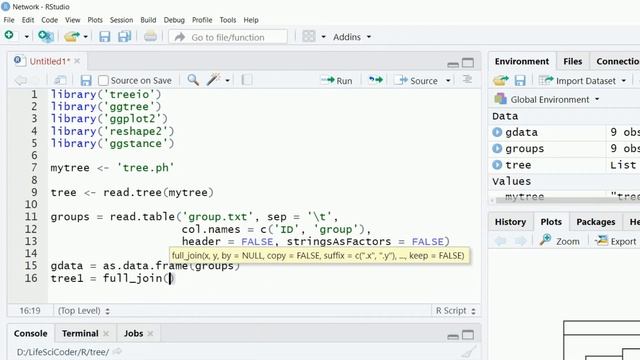This screenshot has width=640, height=360.
Task: Focus the Go to file/function field
Action: tap(228, 37)
